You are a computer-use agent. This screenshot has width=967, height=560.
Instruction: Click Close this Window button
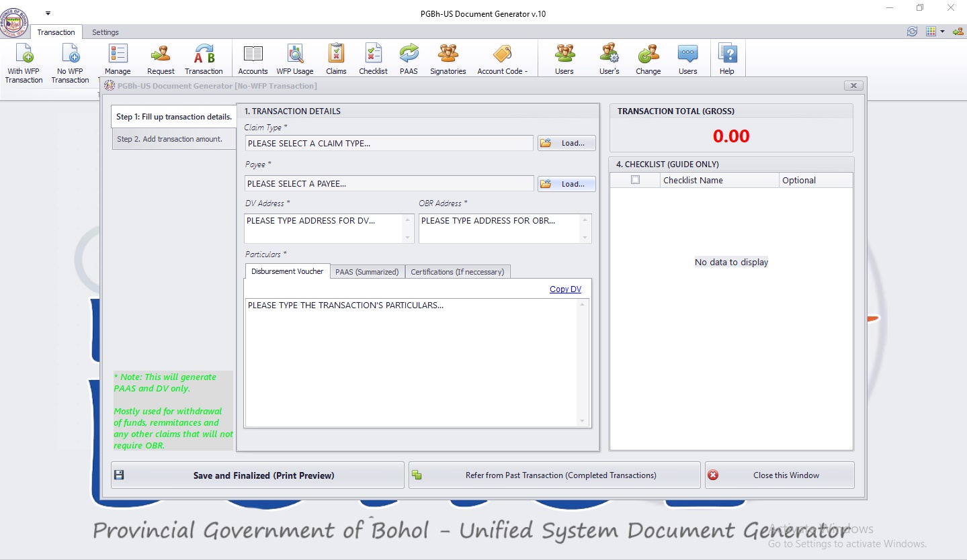780,475
